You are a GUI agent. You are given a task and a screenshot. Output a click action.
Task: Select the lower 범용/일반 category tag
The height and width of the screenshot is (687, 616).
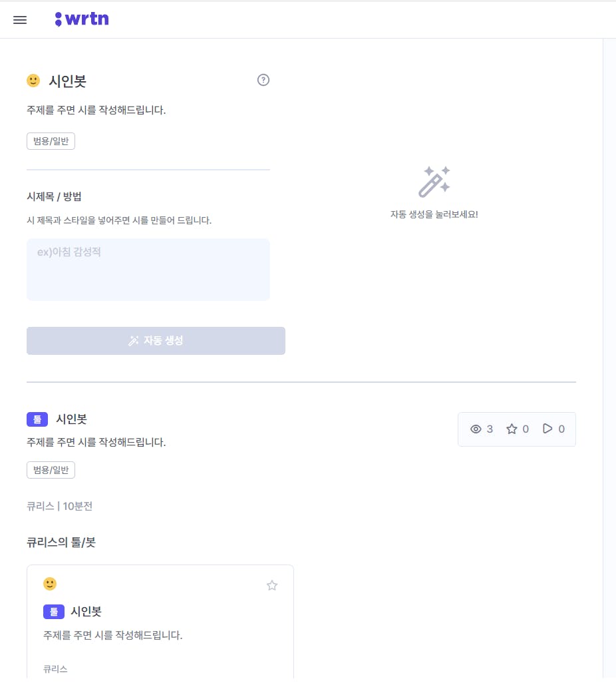click(x=51, y=470)
